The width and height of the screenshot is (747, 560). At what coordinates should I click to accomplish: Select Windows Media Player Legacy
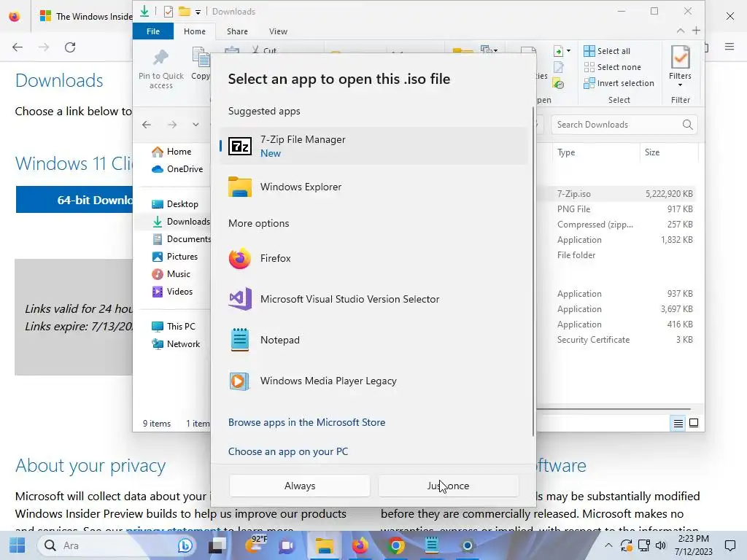(373, 381)
